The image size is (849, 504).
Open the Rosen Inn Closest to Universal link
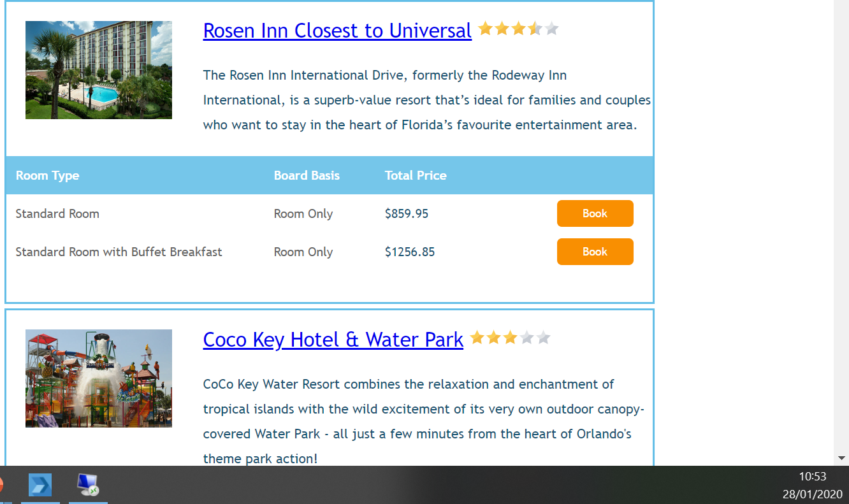click(337, 30)
